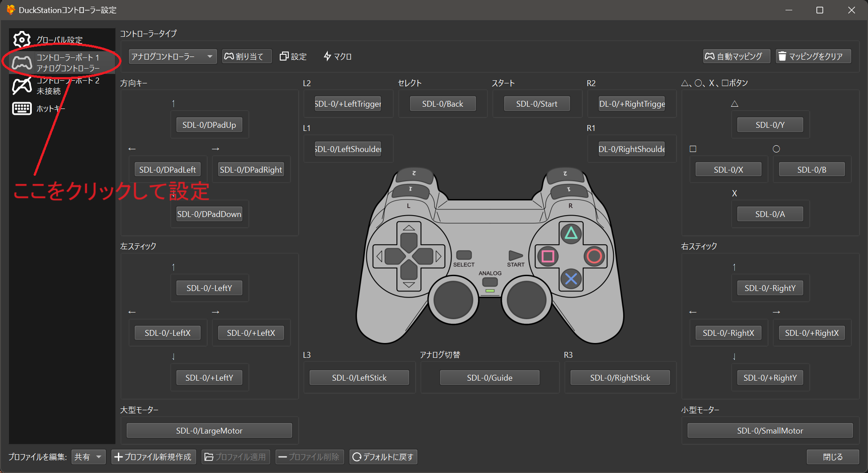This screenshot has width=868, height=473.
Task: Click the ANALOG button on controller image
Action: [x=490, y=282]
